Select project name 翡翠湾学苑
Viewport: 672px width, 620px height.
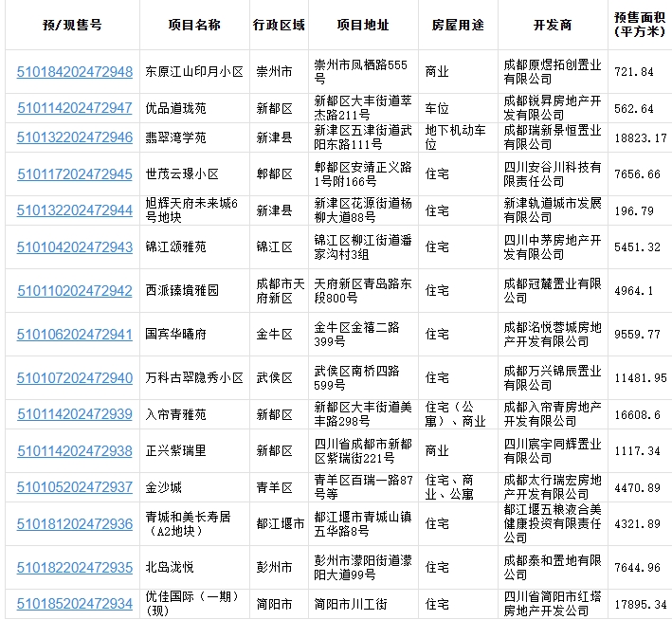pos(175,137)
